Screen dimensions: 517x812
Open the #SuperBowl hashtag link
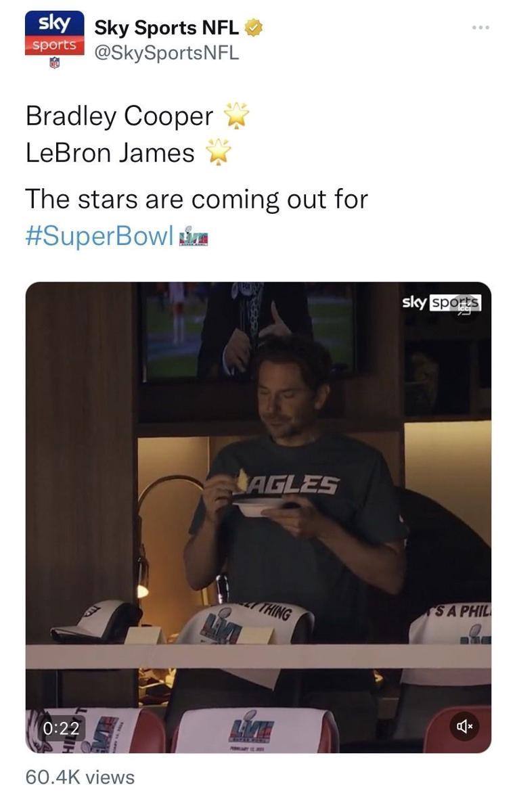click(x=99, y=238)
